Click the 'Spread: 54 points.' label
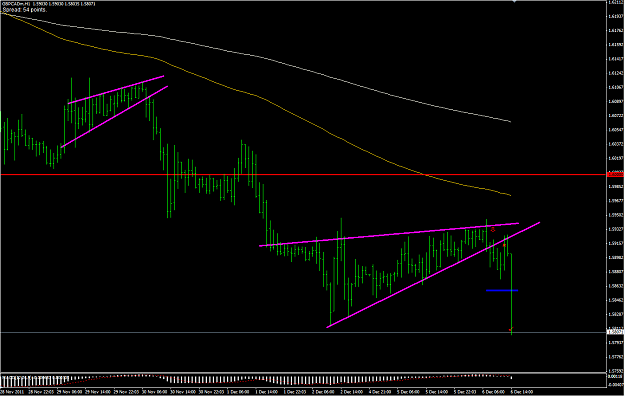Image resolution: width=625 pixels, height=396 pixels. pyautogui.click(x=25, y=10)
